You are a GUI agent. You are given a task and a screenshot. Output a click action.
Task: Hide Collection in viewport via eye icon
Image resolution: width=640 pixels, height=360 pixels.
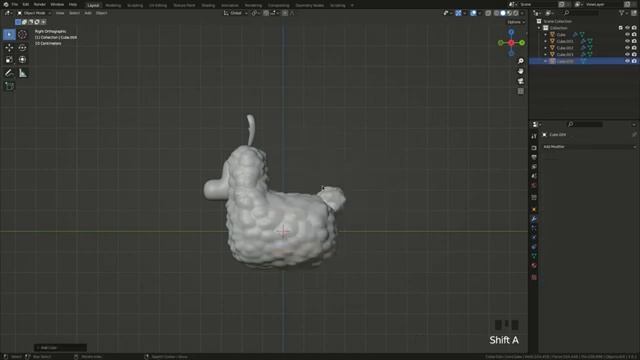tap(627, 28)
